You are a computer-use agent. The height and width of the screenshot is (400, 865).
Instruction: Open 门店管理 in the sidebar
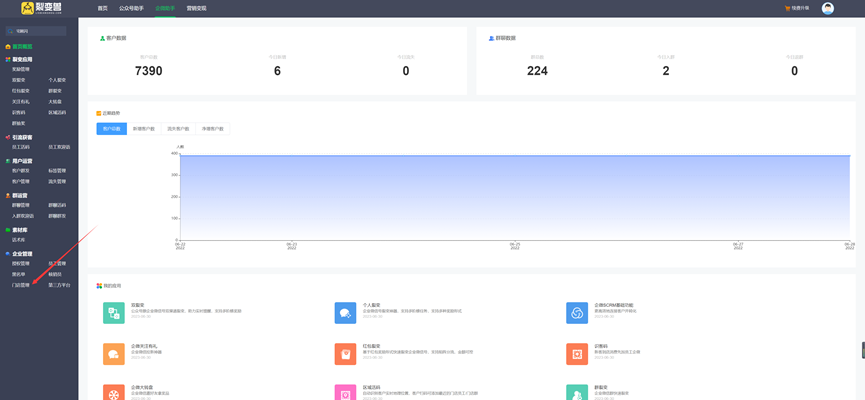click(21, 285)
